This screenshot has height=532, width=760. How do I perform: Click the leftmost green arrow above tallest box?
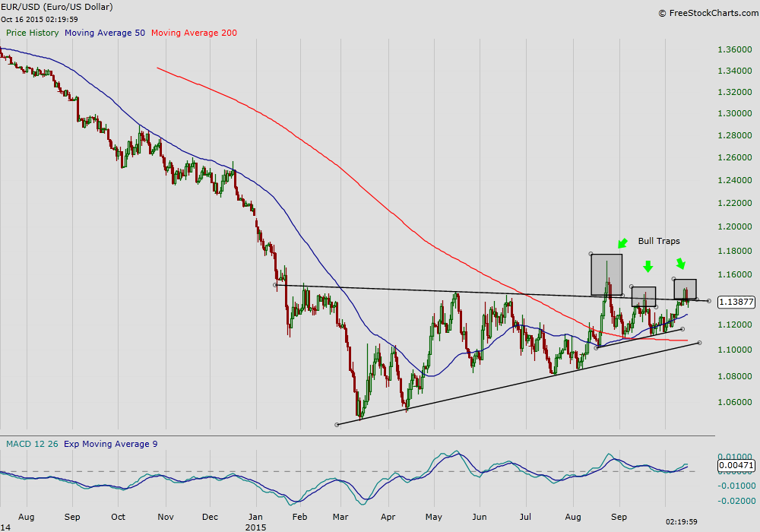coord(622,243)
